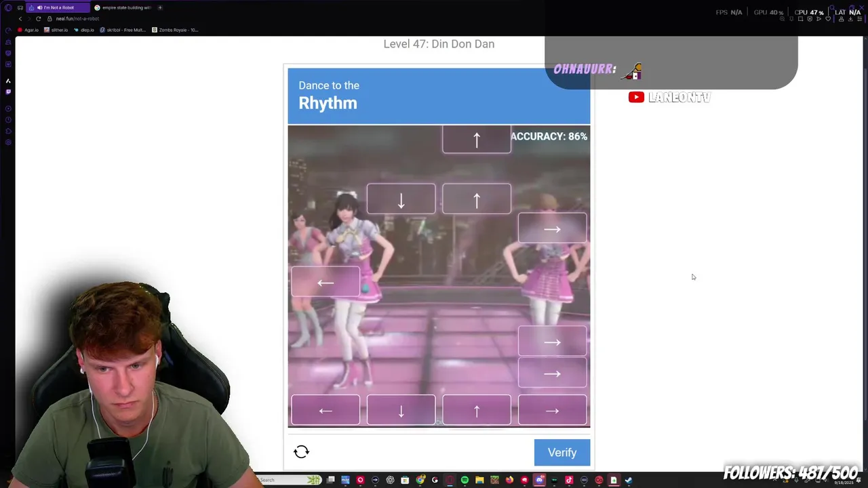Image resolution: width=868 pixels, height=488 pixels.
Task: Hit the bottom-row left arrow target
Action: pos(325,410)
